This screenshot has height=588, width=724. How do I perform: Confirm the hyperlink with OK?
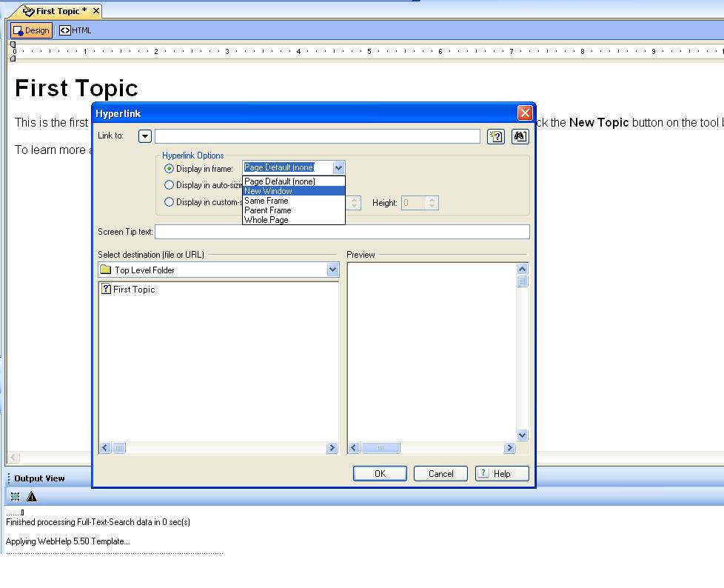(380, 473)
